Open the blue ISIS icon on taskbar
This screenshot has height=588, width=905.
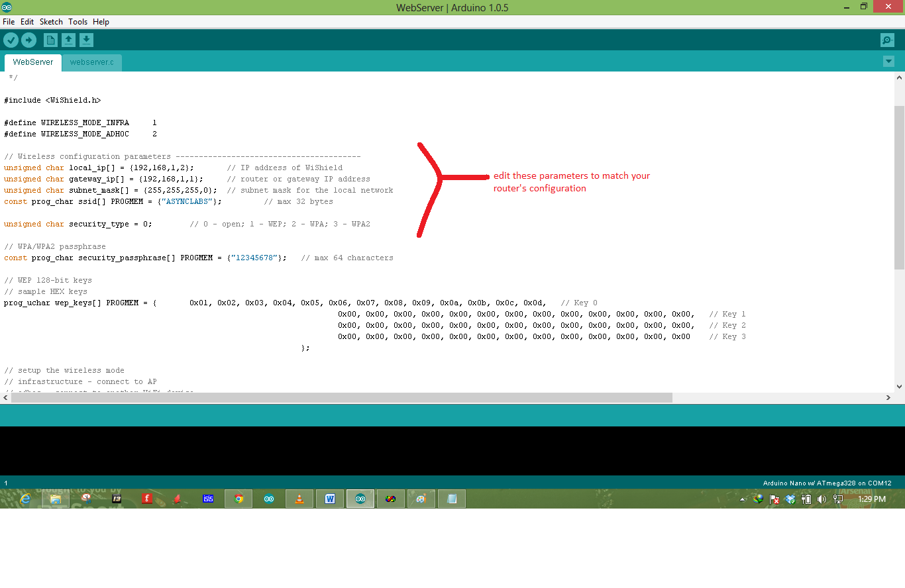coord(208,499)
